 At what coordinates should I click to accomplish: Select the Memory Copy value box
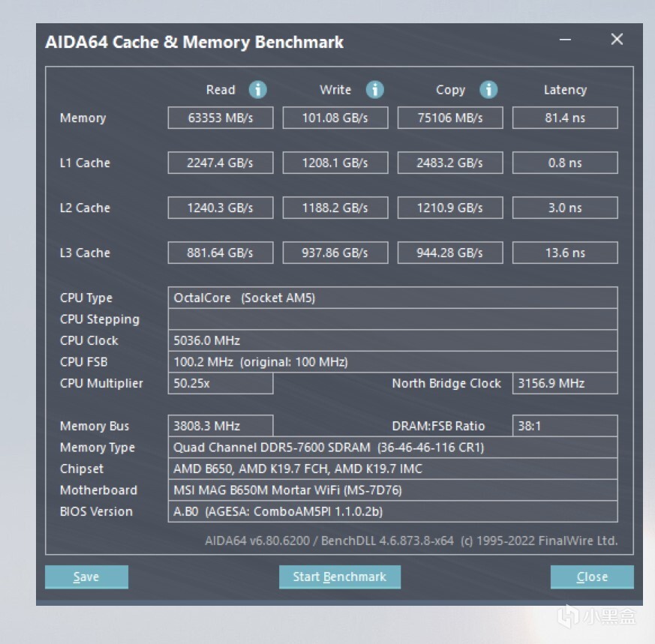(x=449, y=118)
